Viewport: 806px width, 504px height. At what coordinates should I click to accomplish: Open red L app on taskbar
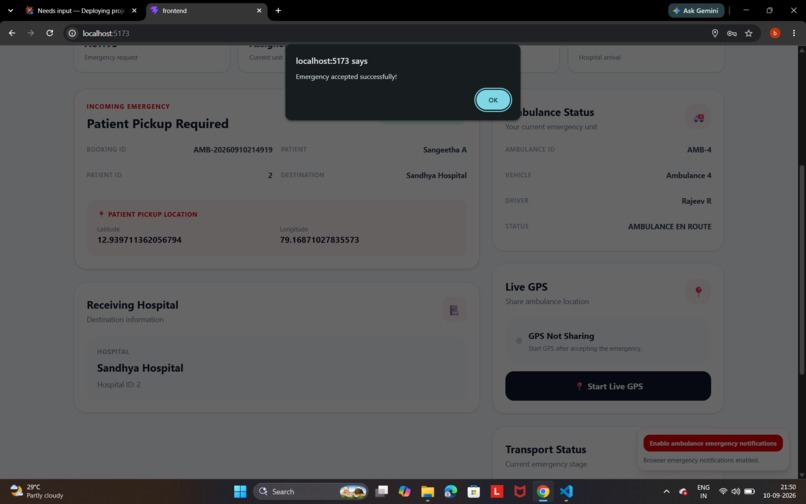tap(497, 492)
